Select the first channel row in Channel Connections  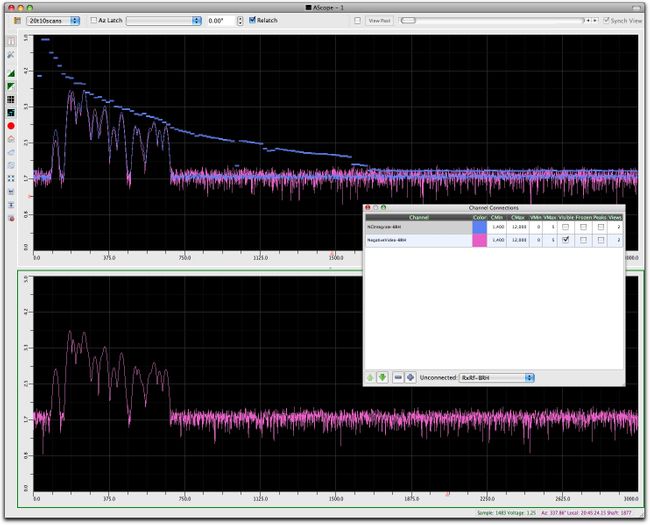(x=494, y=227)
